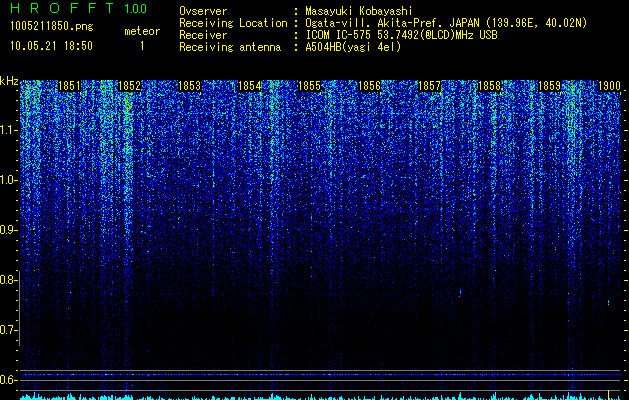Click the Ogata-vill. Akita-Pref. JAPAN location text

(446, 23)
